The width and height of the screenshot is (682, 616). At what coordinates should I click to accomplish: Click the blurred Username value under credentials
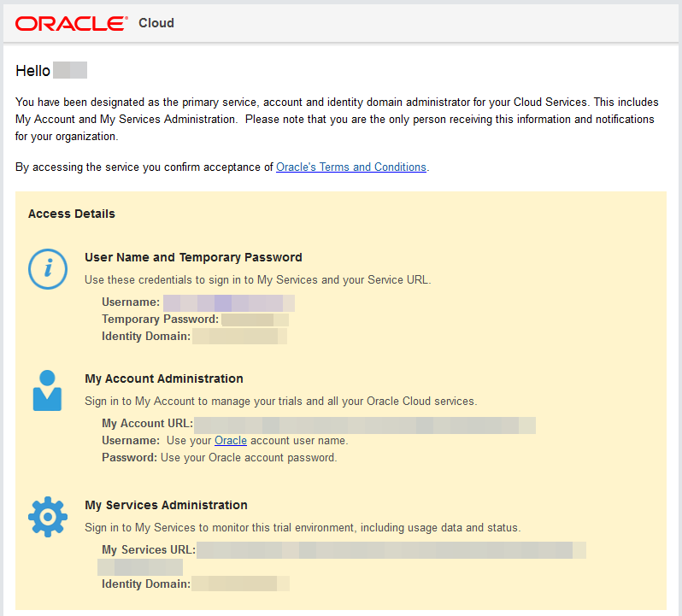229,302
